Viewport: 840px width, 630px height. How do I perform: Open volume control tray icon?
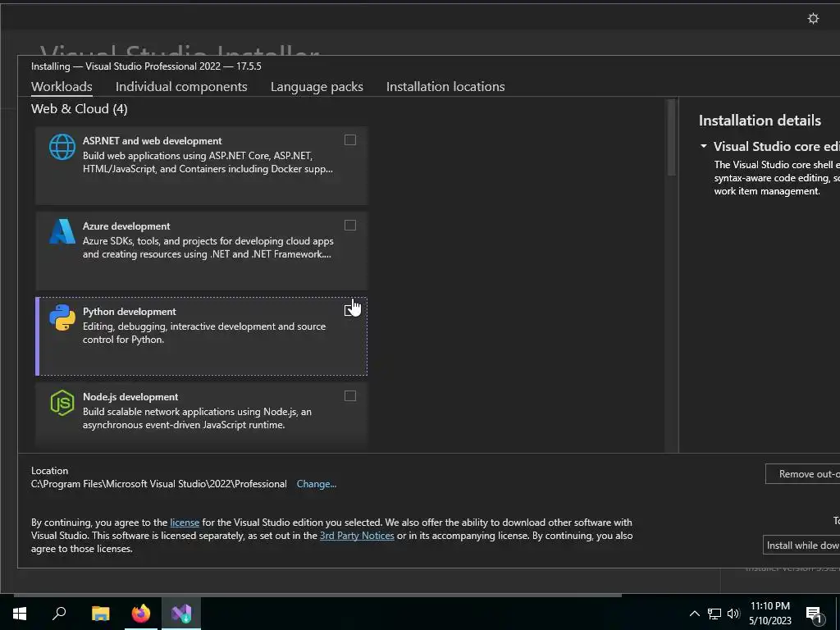coord(733,614)
